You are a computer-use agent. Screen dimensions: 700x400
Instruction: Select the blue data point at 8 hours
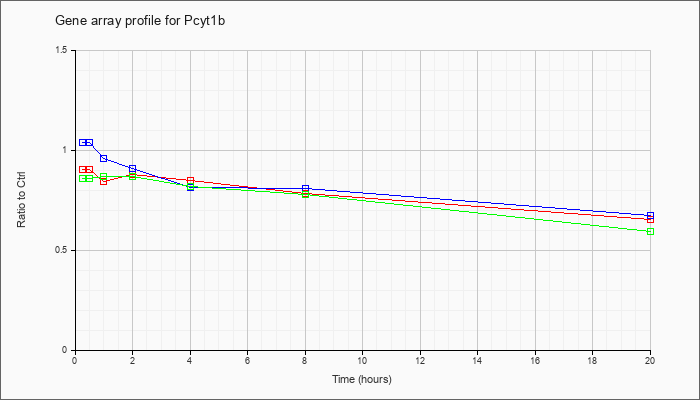coord(305,188)
